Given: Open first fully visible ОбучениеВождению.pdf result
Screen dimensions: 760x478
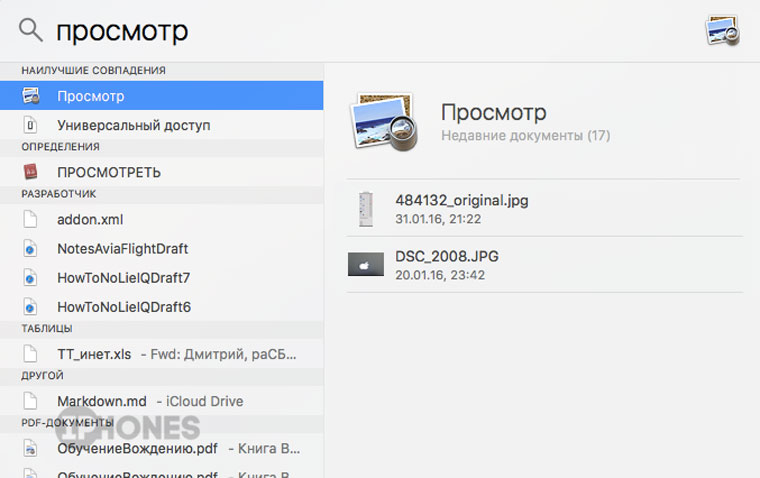Looking at the screenshot, I should pos(161,448).
